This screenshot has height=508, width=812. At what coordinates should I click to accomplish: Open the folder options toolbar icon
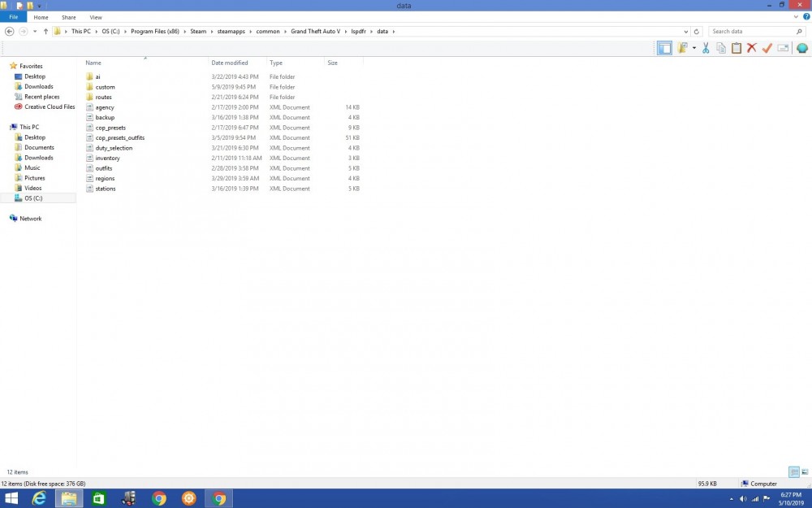coord(683,48)
